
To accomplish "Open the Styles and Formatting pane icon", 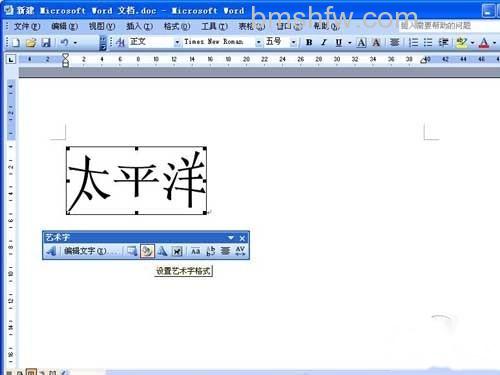I will click(x=121, y=42).
